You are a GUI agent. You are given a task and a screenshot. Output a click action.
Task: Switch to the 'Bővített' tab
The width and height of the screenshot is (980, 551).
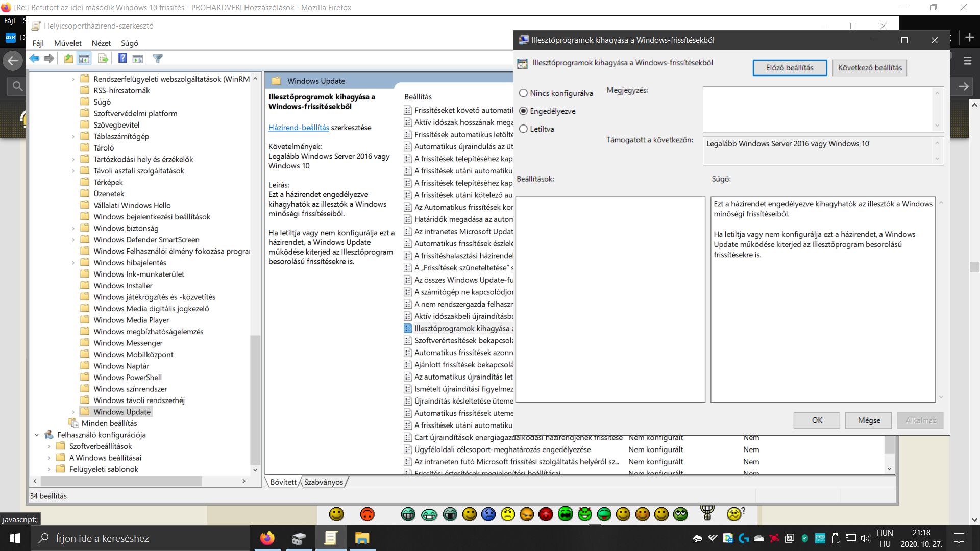tap(283, 482)
